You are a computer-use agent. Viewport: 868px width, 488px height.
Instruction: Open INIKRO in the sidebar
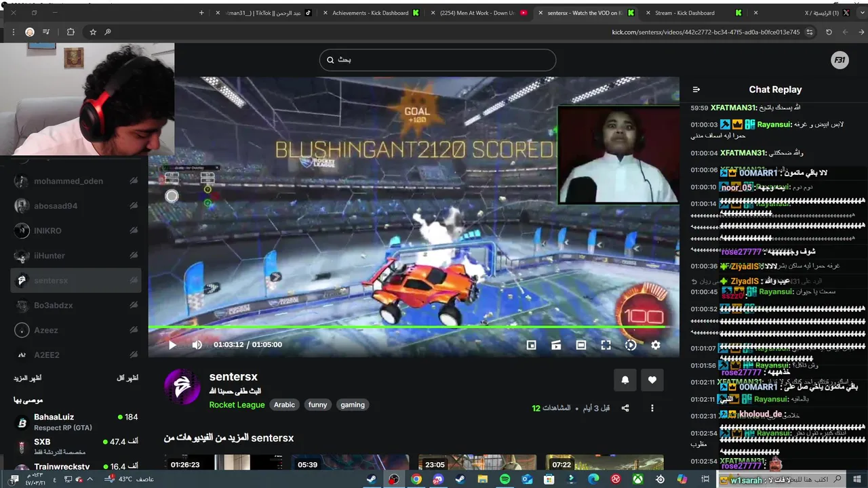click(76, 230)
